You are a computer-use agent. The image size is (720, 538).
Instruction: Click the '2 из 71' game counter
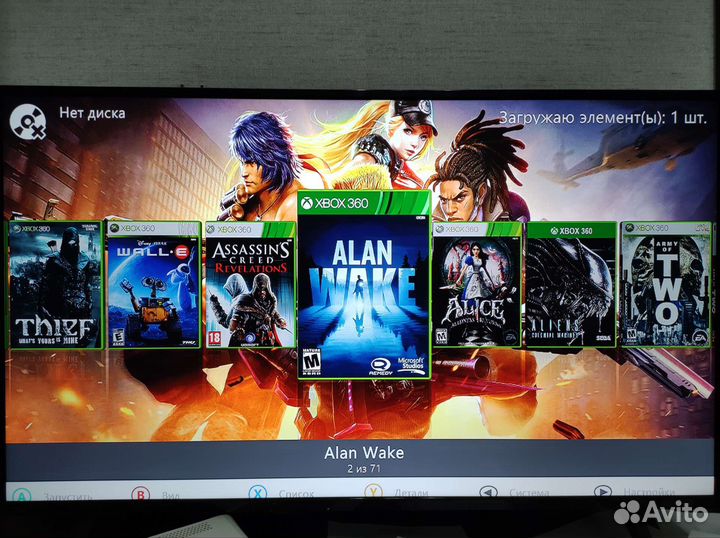click(x=364, y=469)
